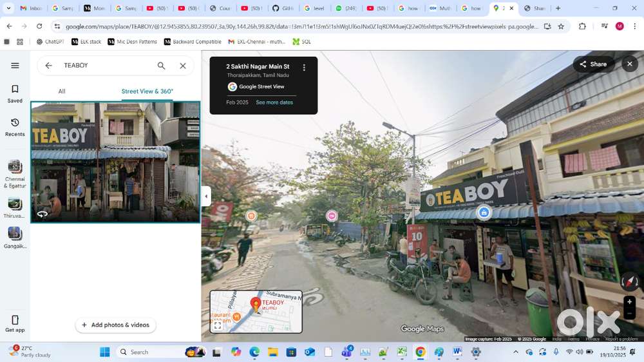Click the search magnifier icon beside TEABOY

click(162, 66)
